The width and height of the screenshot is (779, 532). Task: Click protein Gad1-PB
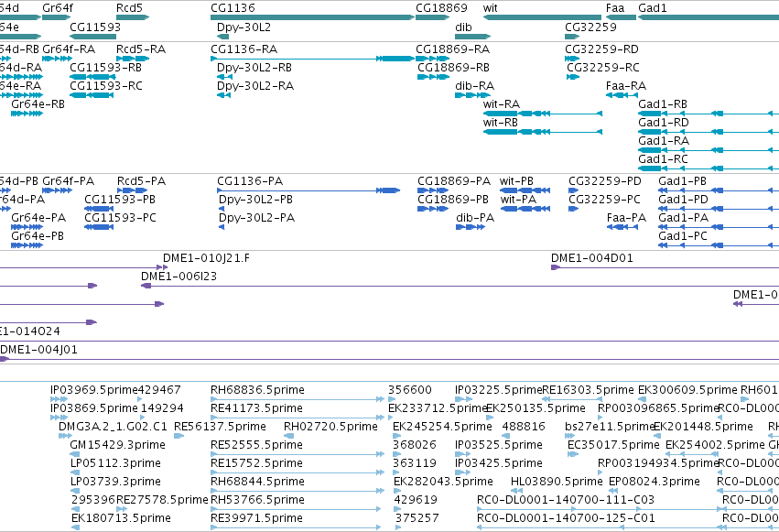[719, 190]
